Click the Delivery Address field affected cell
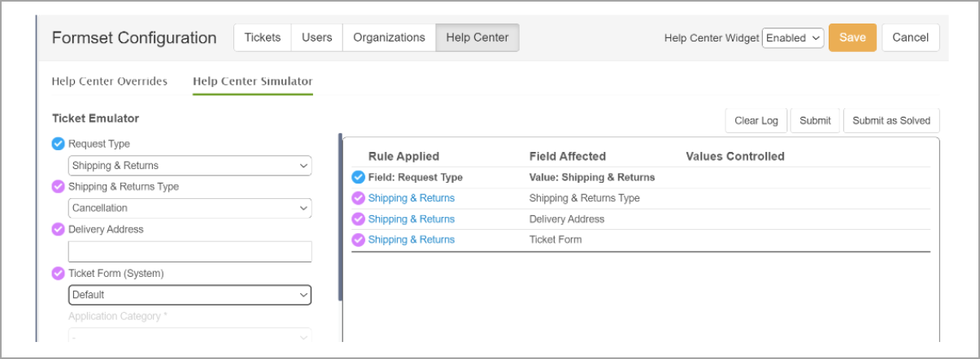This screenshot has width=980, height=359. (567, 219)
